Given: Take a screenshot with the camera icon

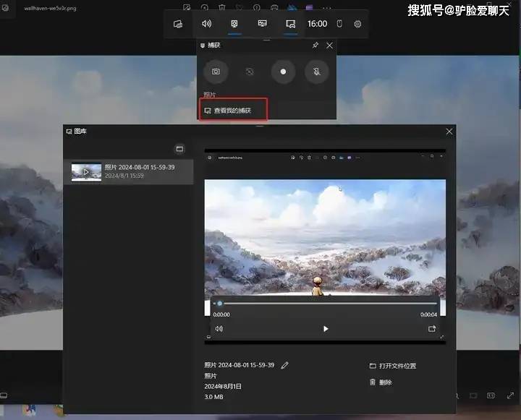Looking at the screenshot, I should click(x=216, y=72).
